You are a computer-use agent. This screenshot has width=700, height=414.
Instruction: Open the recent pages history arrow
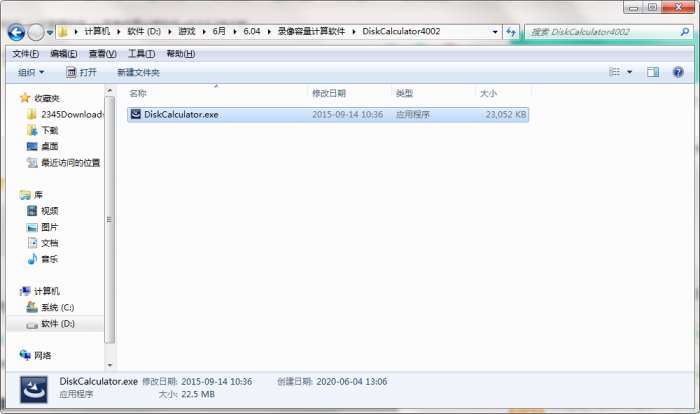50,33
